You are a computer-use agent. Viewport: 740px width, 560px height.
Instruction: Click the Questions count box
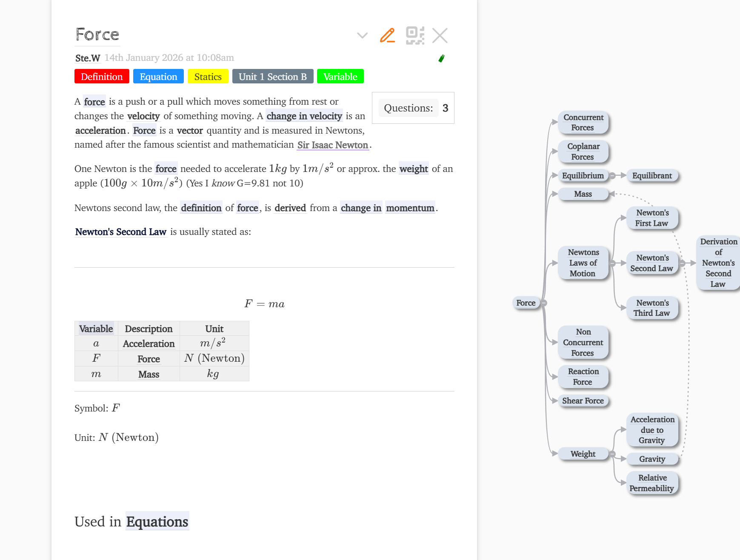tap(413, 108)
